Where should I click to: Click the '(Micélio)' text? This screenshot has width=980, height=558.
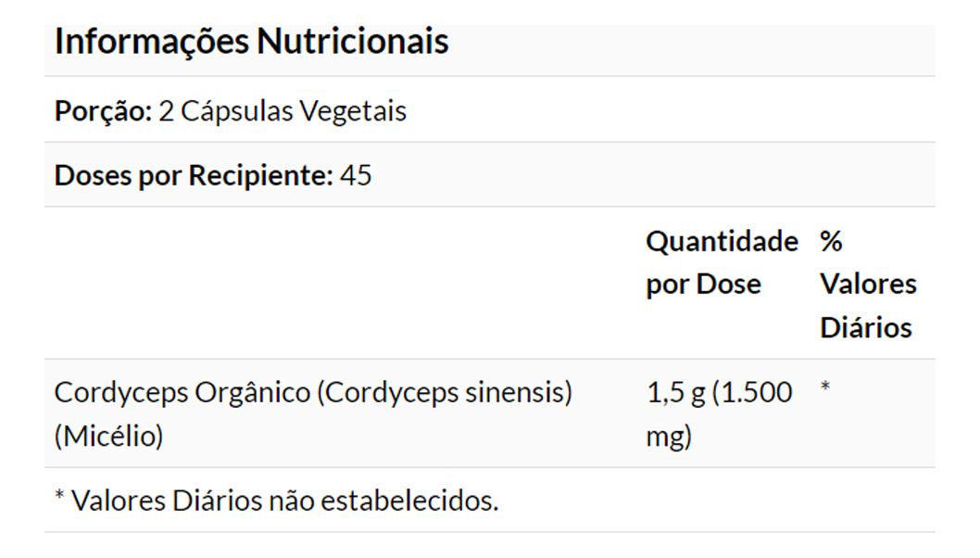coord(108,436)
